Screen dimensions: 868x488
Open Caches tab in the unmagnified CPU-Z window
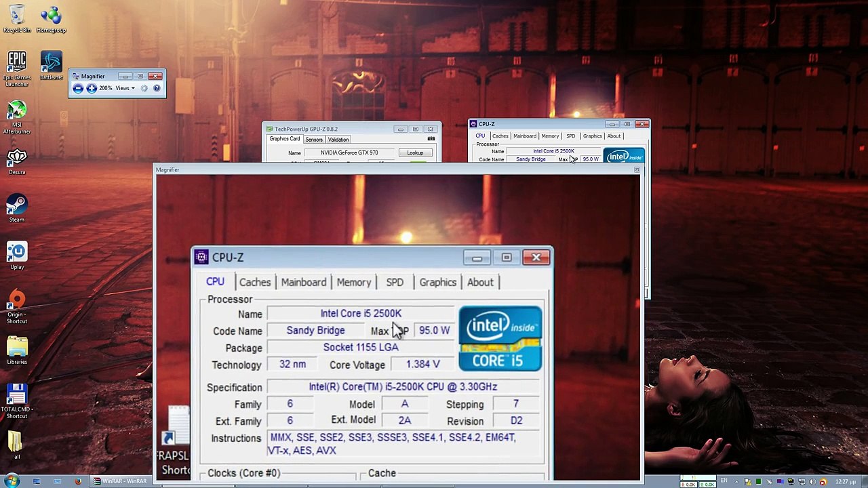pyautogui.click(x=500, y=136)
